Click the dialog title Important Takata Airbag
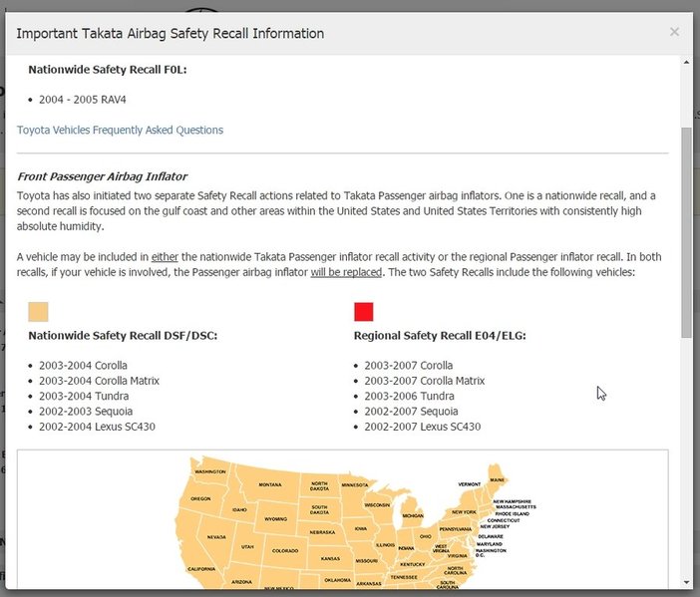Screen dimensions: 700x597 (x=171, y=34)
